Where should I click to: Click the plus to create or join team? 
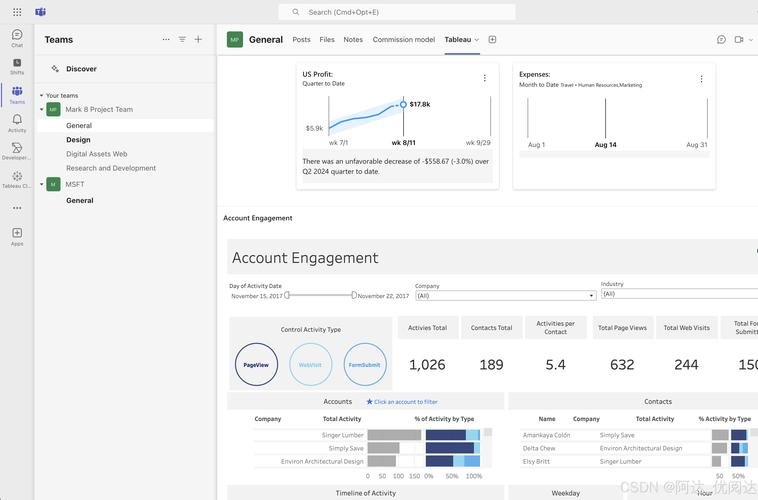tap(198, 39)
